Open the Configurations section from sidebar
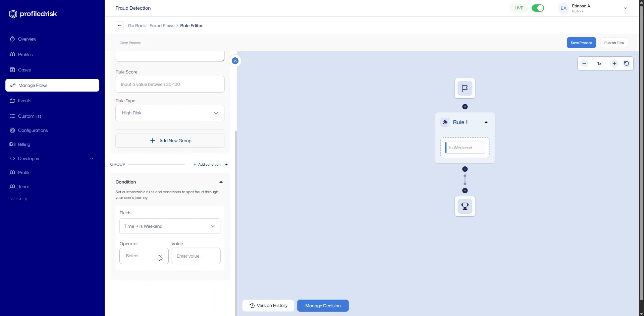Screen dimensions: 644x316 tap(33, 130)
